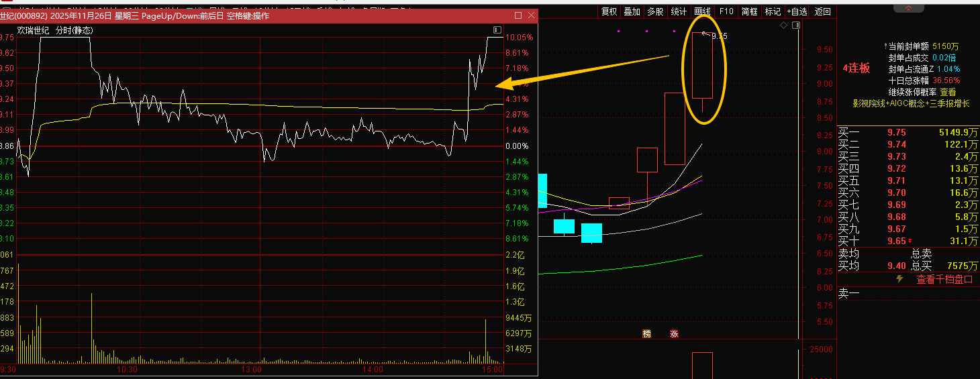Click 查看 link for 继续涨停概率

point(947,92)
